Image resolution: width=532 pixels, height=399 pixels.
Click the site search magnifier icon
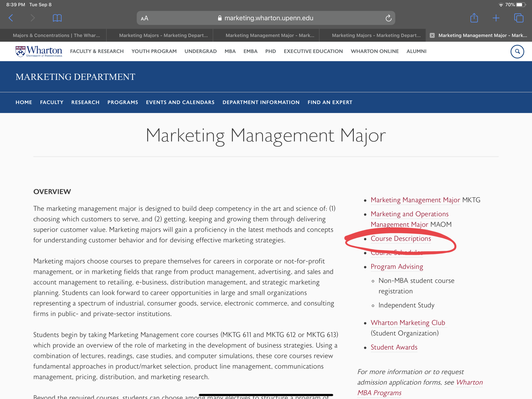point(517,52)
